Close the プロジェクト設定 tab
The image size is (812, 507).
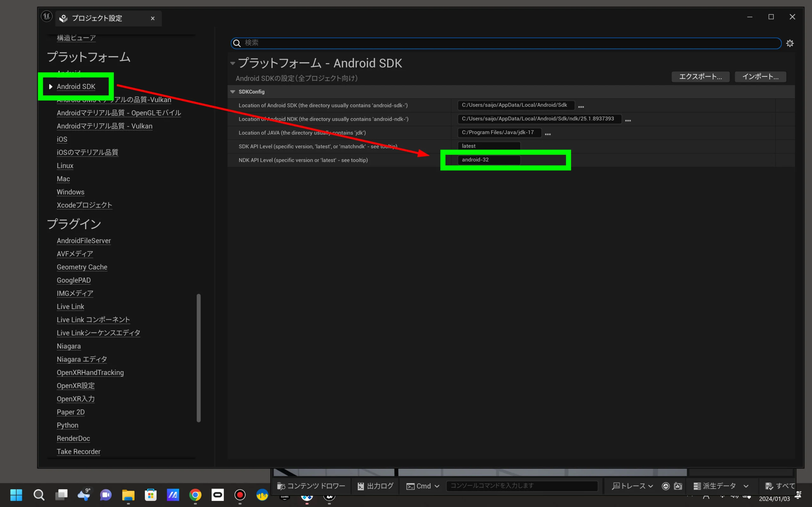[153, 18]
